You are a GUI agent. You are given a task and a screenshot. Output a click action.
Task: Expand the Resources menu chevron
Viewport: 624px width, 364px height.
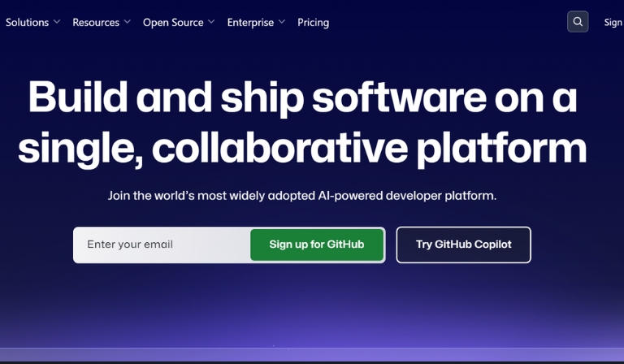tap(128, 21)
